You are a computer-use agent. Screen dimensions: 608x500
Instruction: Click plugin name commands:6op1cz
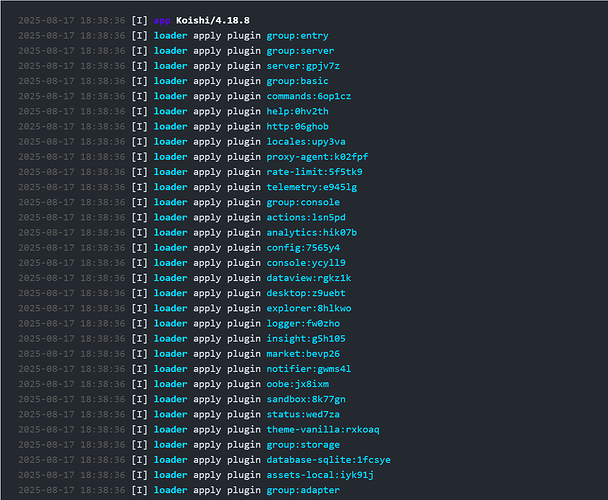[x=309, y=97]
